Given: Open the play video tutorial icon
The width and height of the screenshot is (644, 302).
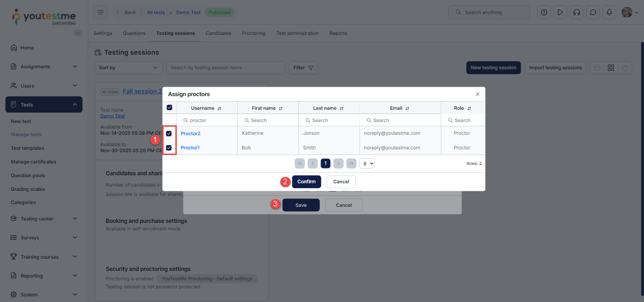Looking at the screenshot, I should [560, 12].
